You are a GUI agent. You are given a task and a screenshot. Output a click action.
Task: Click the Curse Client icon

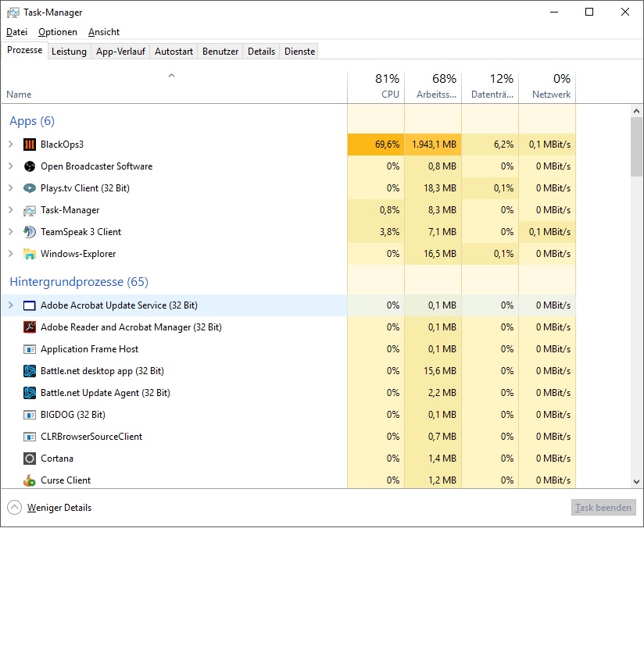pos(29,480)
